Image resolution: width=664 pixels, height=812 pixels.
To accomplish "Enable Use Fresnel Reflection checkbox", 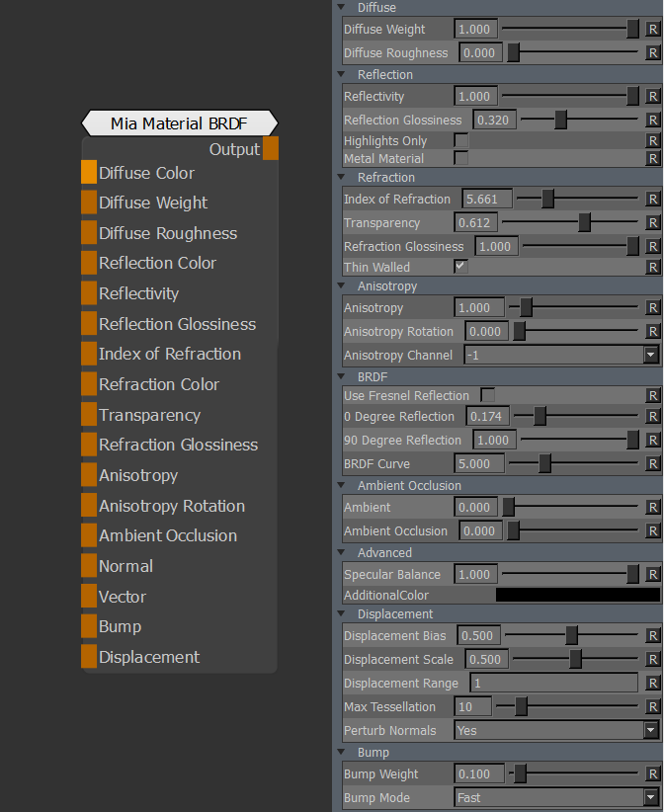I will pyautogui.click(x=488, y=395).
